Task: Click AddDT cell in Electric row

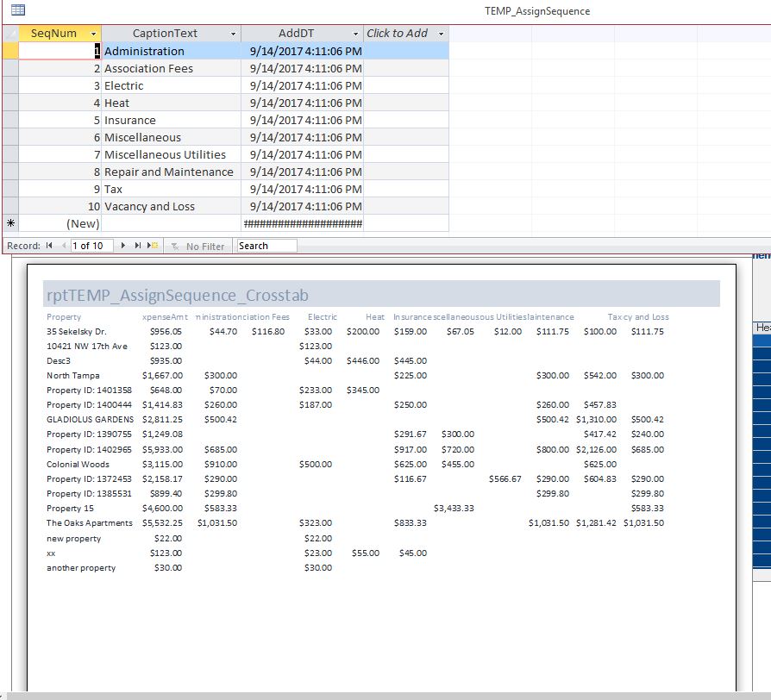Action: (302, 85)
